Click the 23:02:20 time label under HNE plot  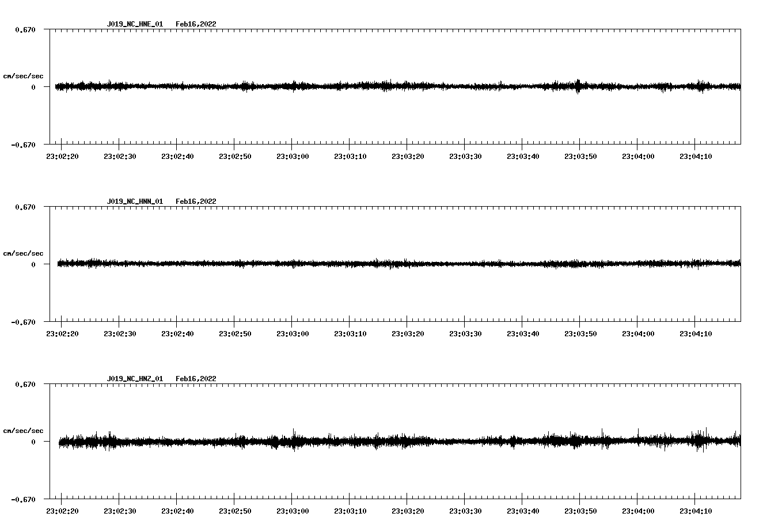tap(62, 156)
